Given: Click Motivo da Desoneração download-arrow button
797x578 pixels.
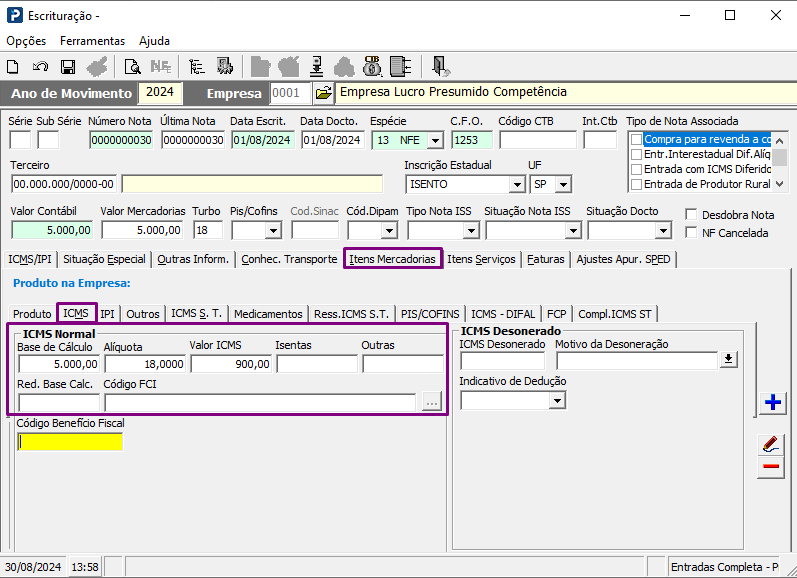Looking at the screenshot, I should coord(728,360).
